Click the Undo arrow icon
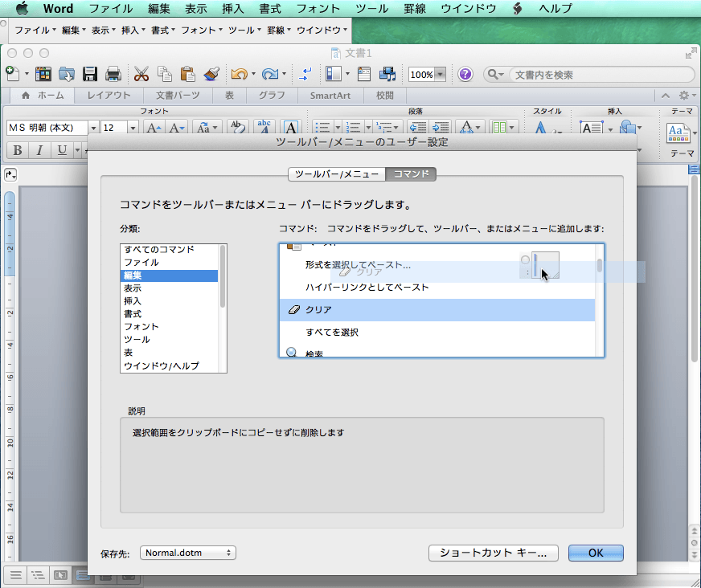This screenshot has height=588, width=701. tap(240, 74)
